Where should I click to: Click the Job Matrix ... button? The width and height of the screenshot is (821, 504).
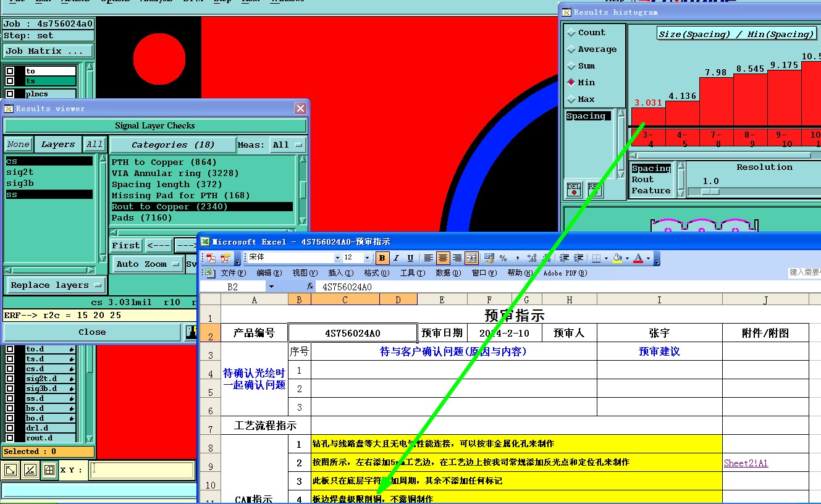(48, 51)
